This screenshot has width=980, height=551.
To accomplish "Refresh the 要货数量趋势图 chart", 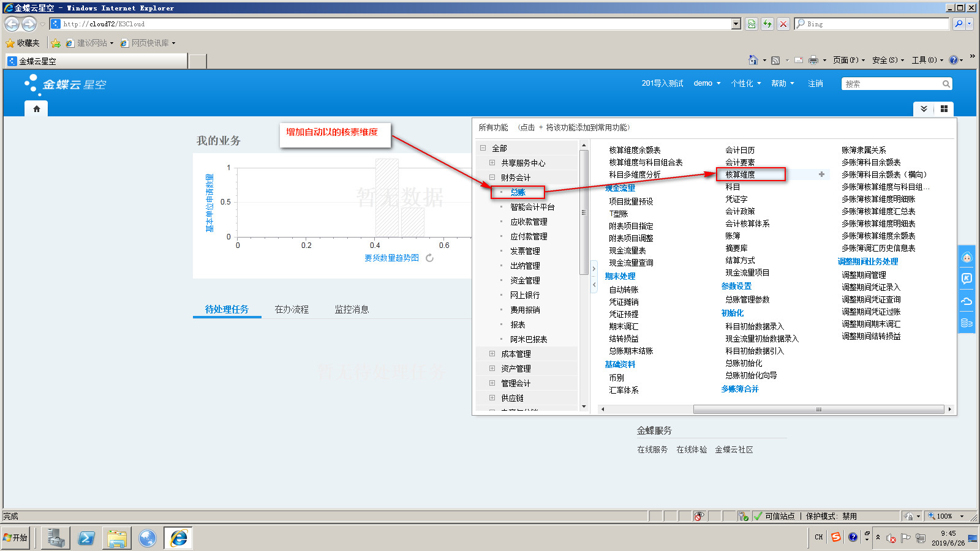I will pos(429,258).
